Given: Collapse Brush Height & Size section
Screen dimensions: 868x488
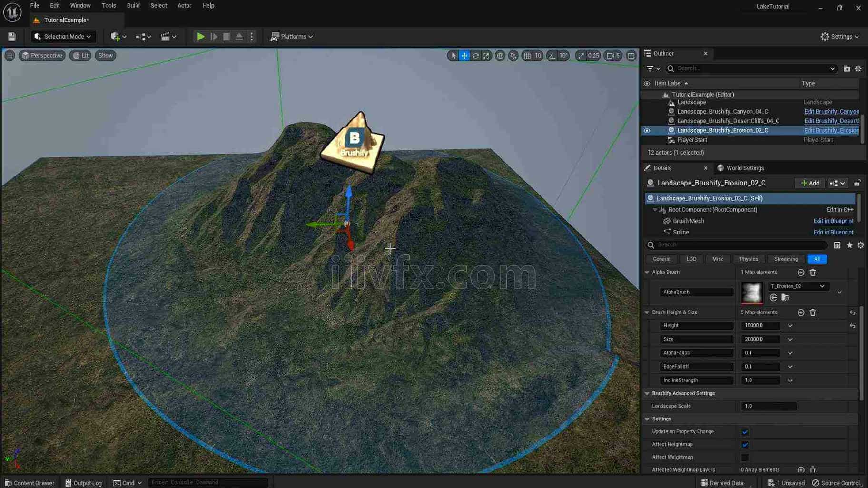Looking at the screenshot, I should coord(647,312).
